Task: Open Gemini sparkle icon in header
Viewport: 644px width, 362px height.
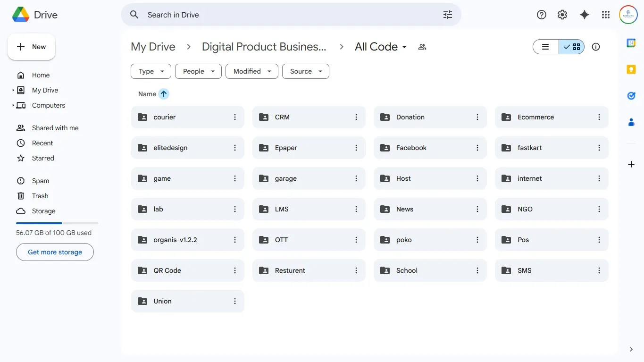Action: tap(584, 15)
